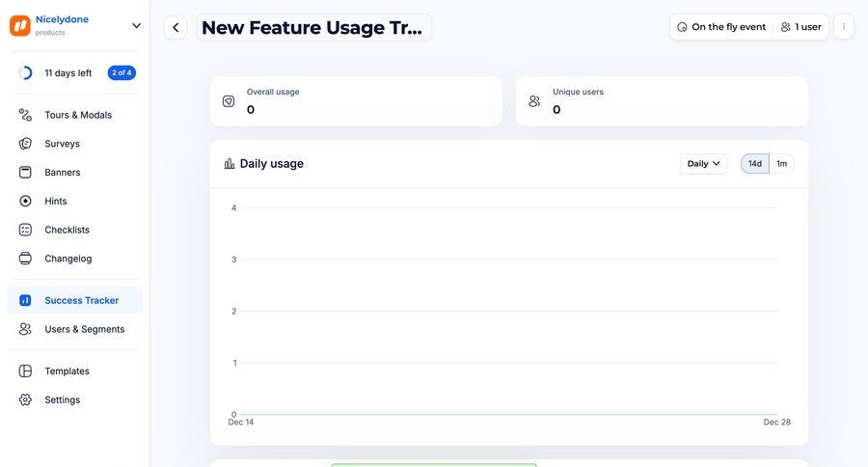
Task: Select the Hints target icon
Action: coord(25,201)
